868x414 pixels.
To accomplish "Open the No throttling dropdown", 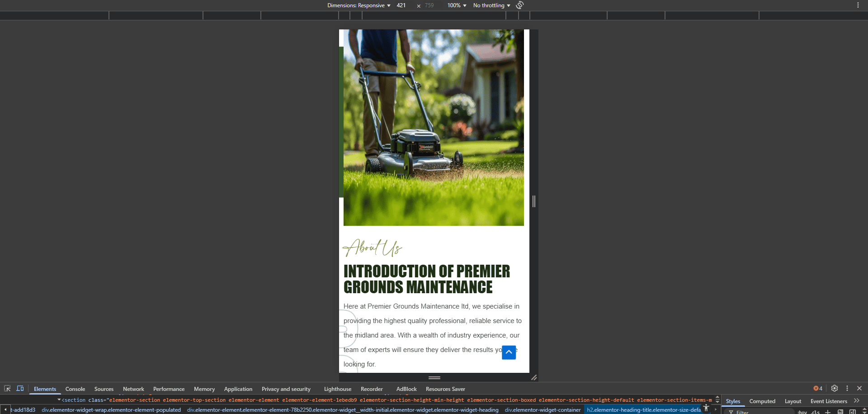I will [491, 5].
